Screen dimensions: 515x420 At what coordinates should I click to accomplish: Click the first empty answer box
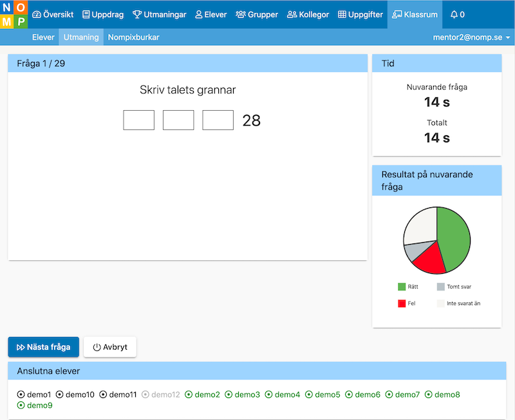[139, 120]
